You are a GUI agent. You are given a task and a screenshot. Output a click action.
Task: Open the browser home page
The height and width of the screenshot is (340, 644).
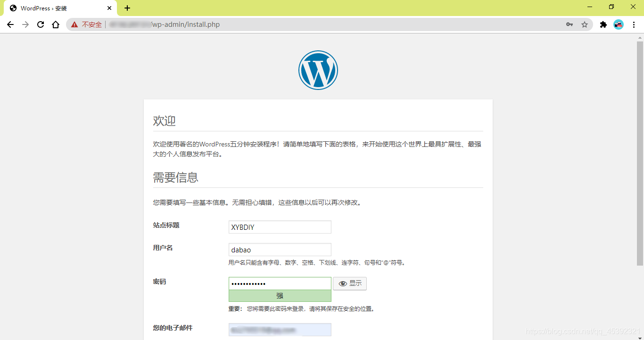[56, 24]
